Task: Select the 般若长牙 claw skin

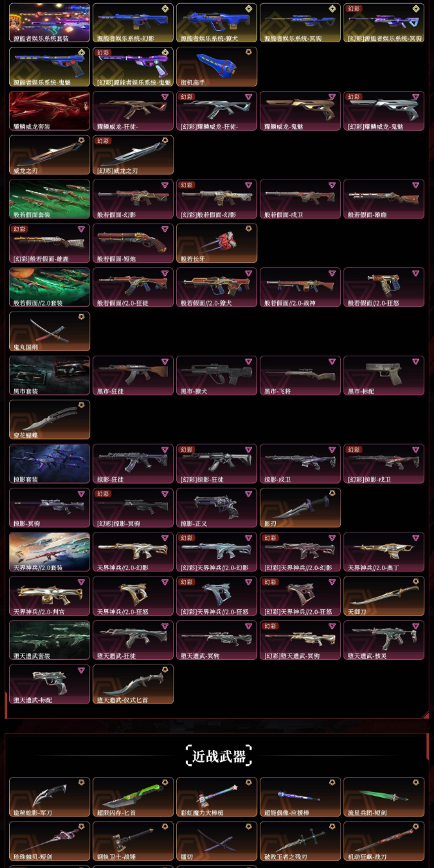Action: coord(217,243)
